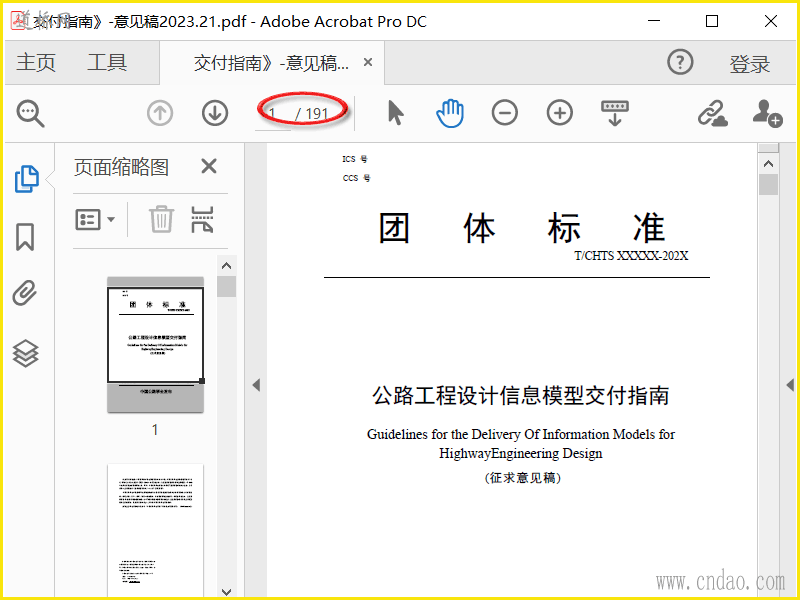
Task: Toggle the page thumbnails panel icon
Action: (x=27, y=179)
